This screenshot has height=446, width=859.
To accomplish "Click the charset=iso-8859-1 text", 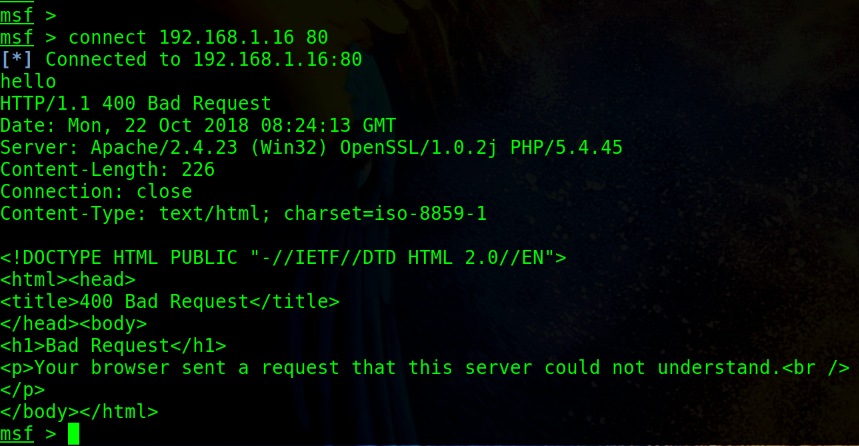I will click(385, 213).
